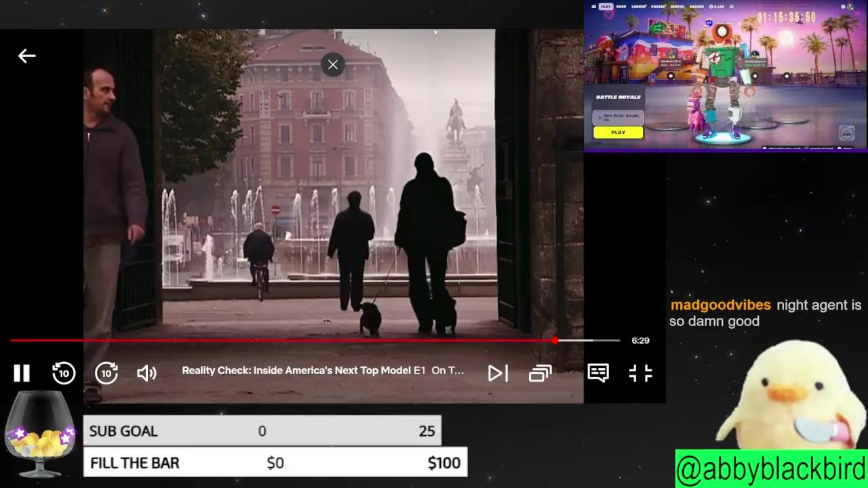Dismiss the overlay with the X button

333,64
